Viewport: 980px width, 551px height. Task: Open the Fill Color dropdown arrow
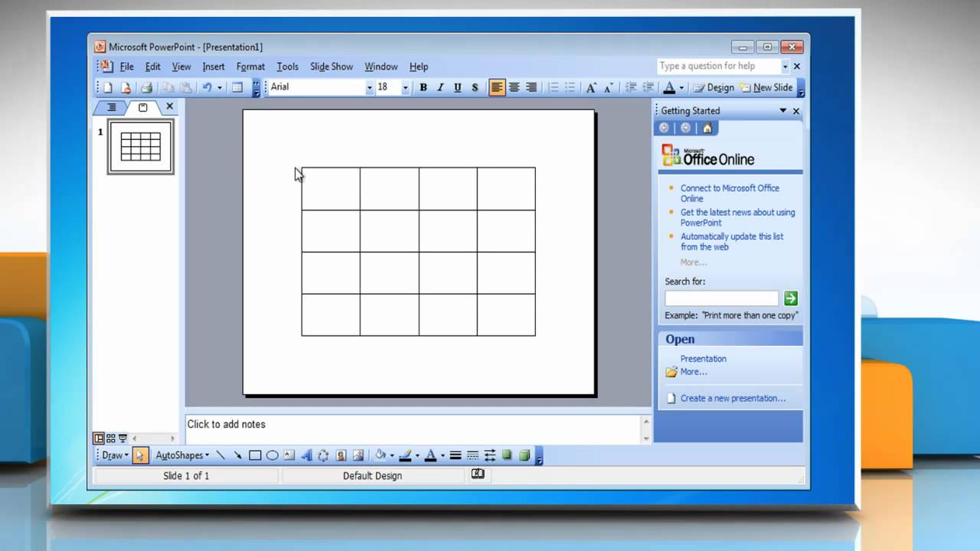391,455
